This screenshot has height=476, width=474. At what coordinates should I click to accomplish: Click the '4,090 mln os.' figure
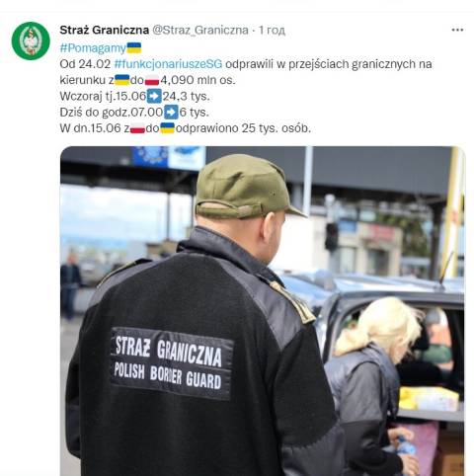(x=197, y=80)
